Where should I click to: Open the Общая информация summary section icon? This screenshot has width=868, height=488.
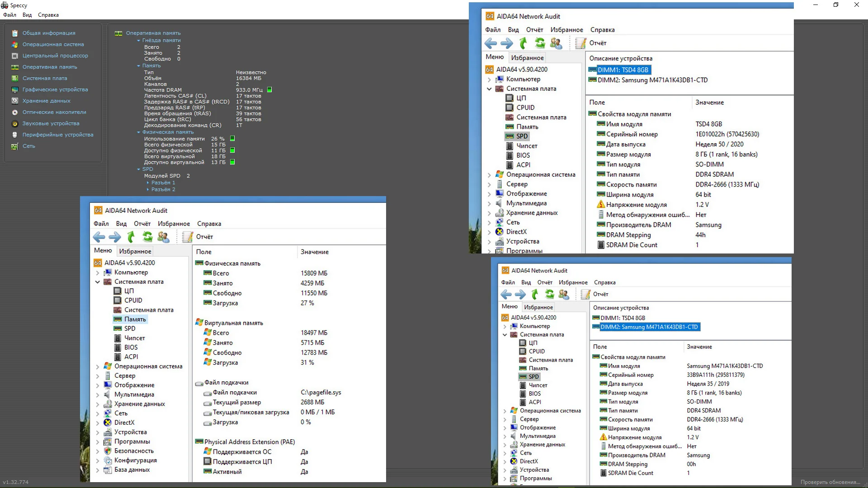coord(15,33)
